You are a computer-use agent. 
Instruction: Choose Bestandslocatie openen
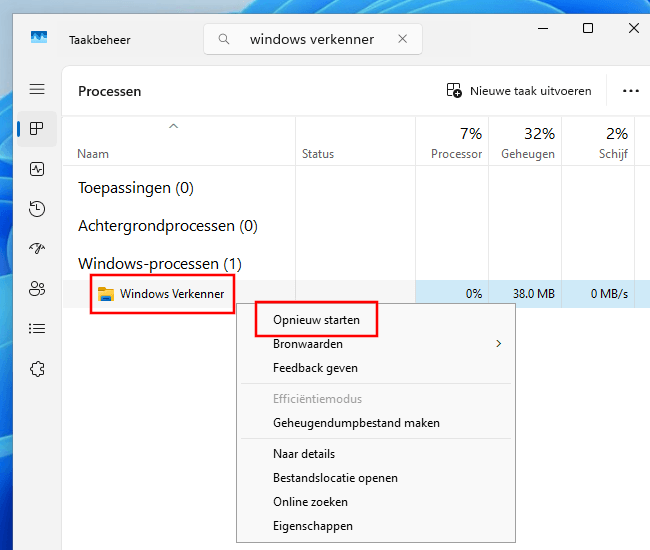[376, 478]
